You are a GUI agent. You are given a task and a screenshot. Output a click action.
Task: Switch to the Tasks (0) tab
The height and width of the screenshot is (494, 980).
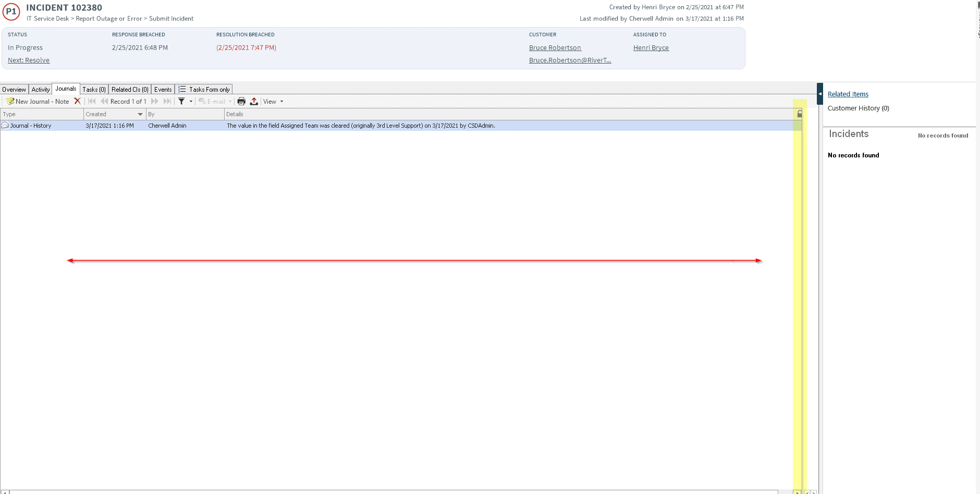click(x=94, y=89)
